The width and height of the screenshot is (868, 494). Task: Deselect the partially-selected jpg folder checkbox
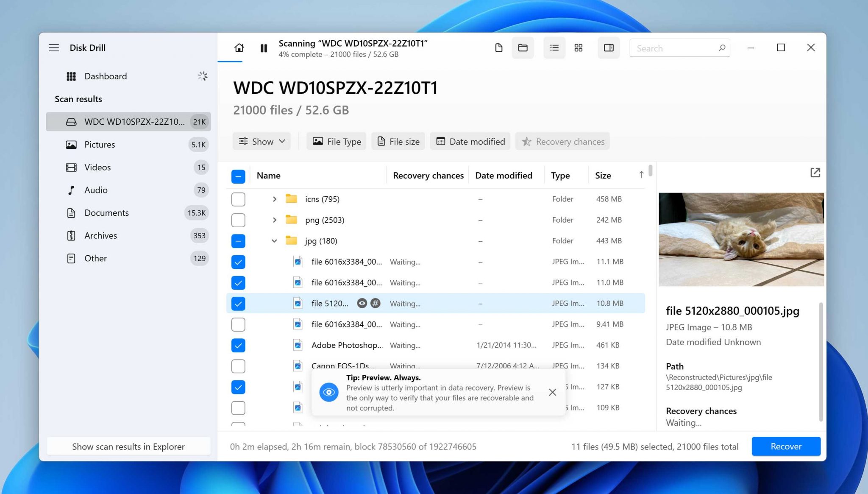tap(238, 240)
